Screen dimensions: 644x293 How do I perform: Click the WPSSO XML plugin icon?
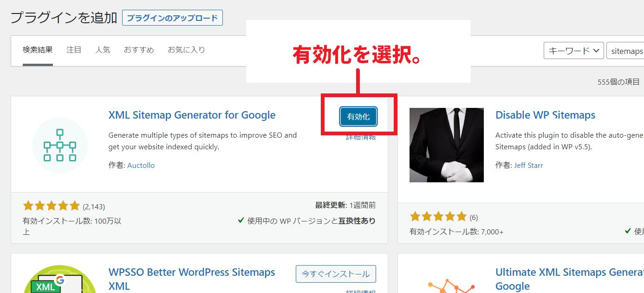coord(60,279)
